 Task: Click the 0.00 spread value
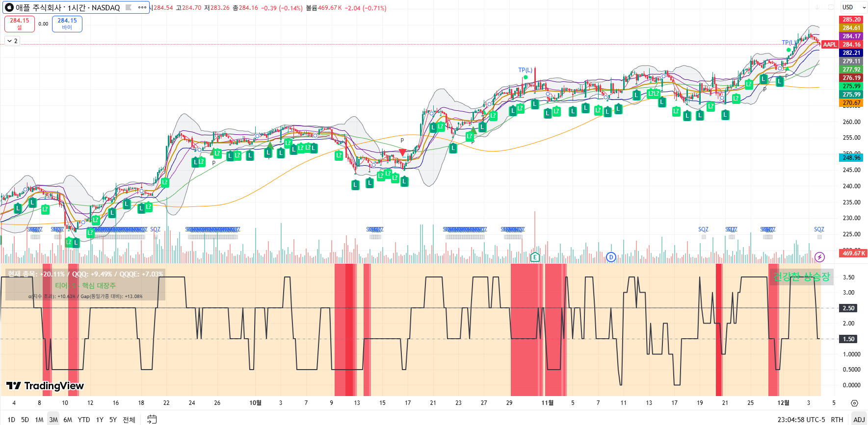[43, 24]
